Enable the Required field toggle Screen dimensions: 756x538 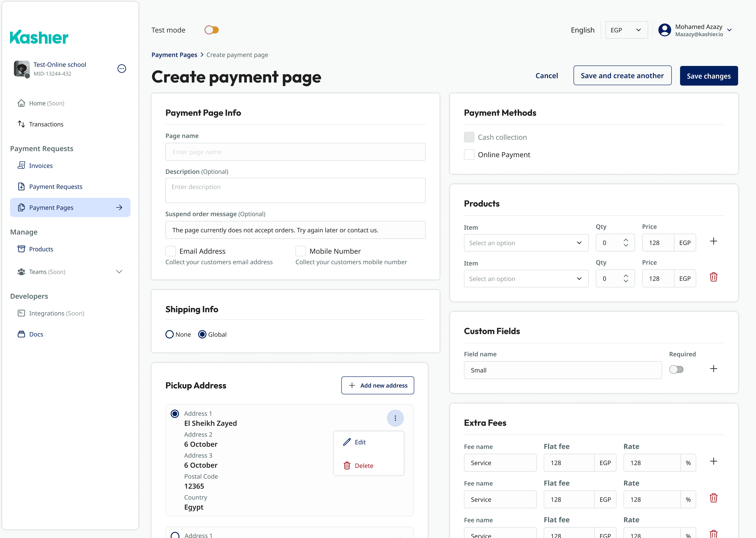(x=676, y=370)
